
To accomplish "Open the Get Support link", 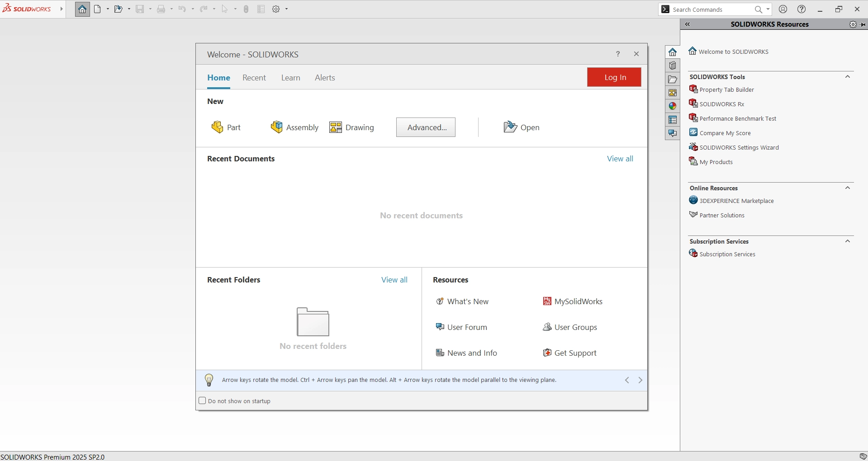I will coord(570,353).
